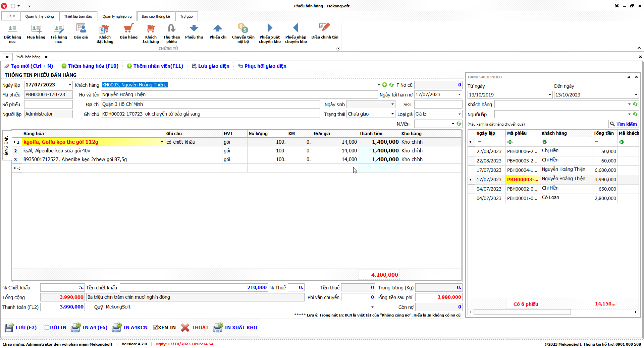Switch to Báo cáo thống kê tab
The height and width of the screenshot is (348, 644).
pyautogui.click(x=156, y=16)
